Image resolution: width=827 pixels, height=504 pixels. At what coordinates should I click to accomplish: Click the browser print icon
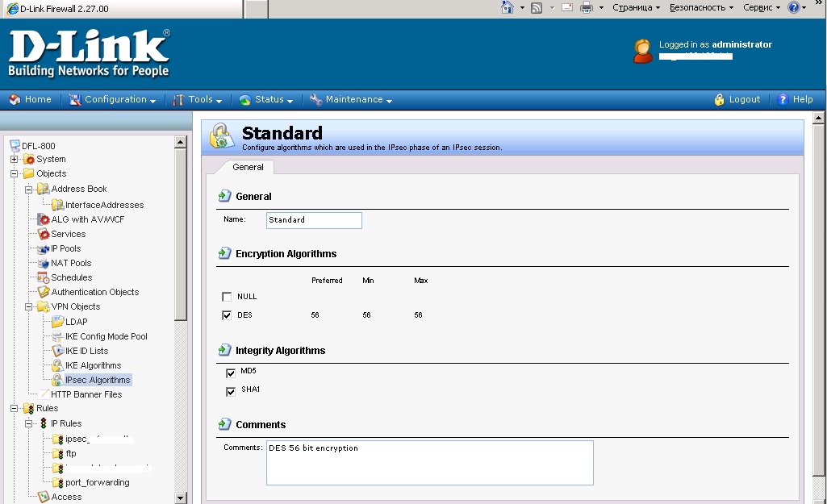click(x=587, y=7)
